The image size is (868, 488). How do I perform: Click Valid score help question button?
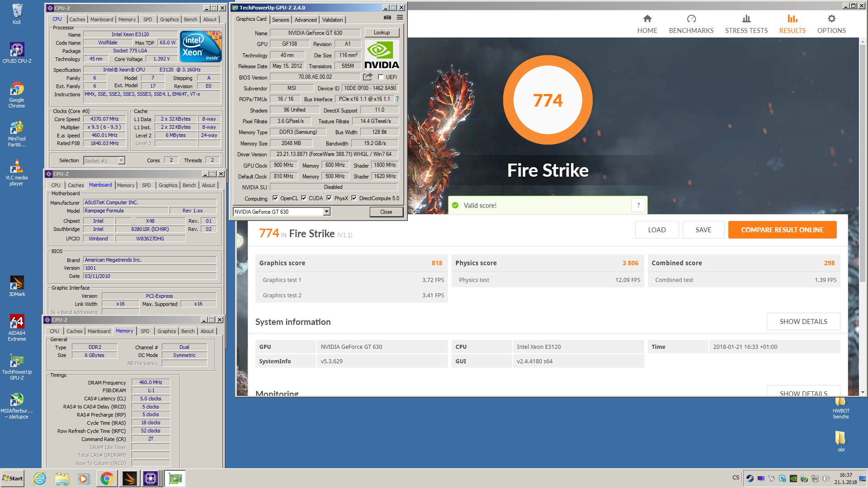[638, 205]
